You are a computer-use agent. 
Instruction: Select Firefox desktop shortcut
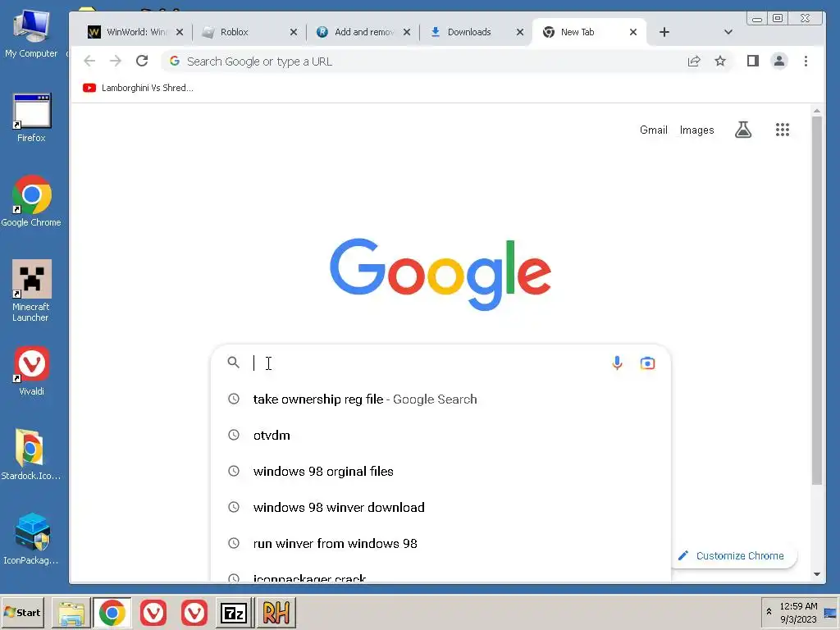(x=31, y=118)
